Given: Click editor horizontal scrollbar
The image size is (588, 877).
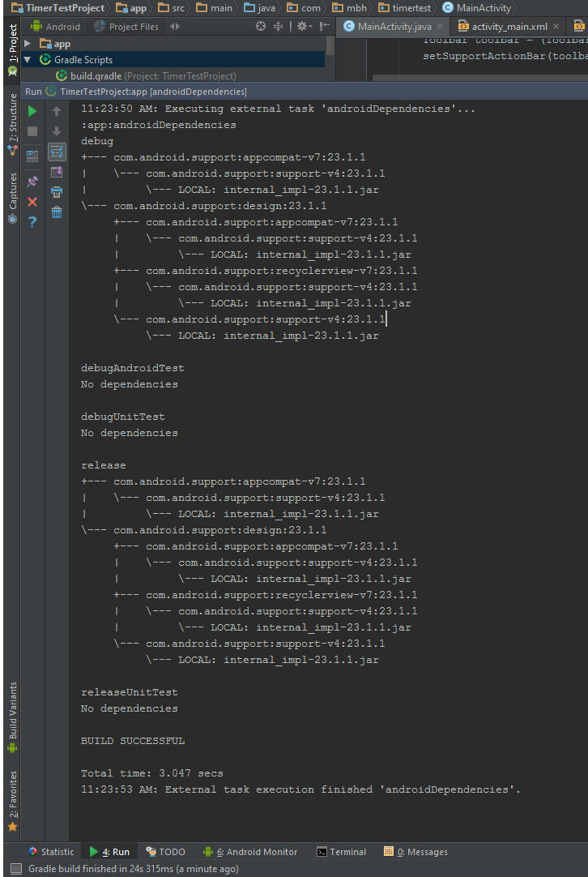Looking at the screenshot, I should click(x=479, y=79).
